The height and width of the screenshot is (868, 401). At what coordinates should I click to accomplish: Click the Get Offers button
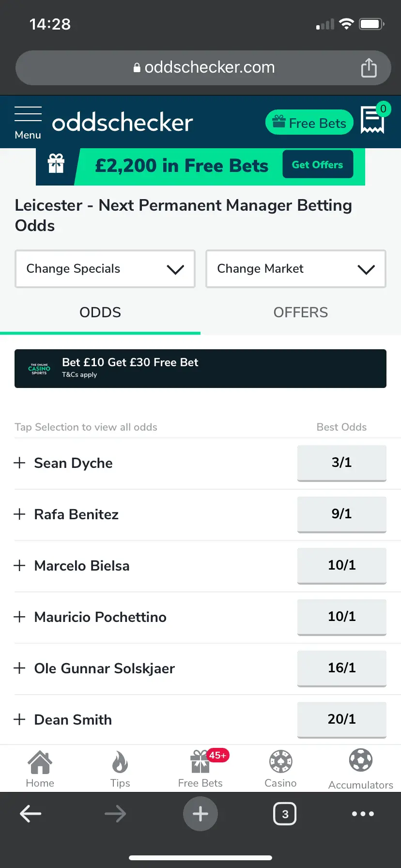317,165
